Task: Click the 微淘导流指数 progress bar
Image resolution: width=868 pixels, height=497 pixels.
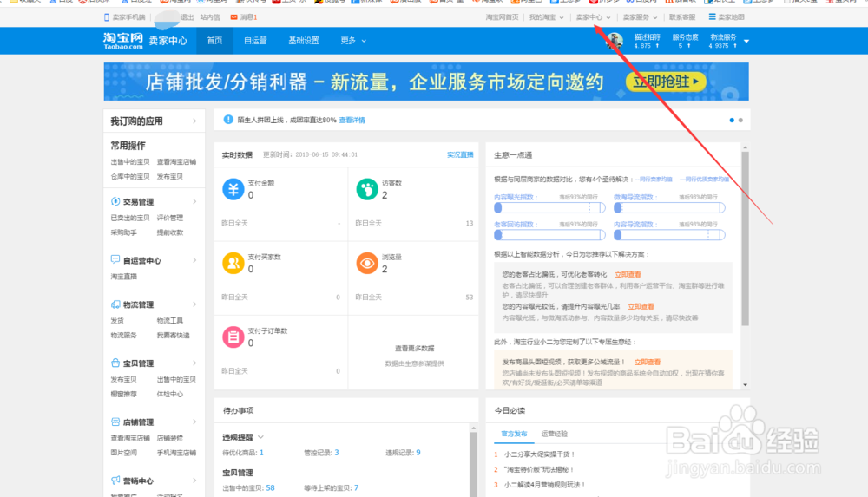Action: pyautogui.click(x=669, y=207)
